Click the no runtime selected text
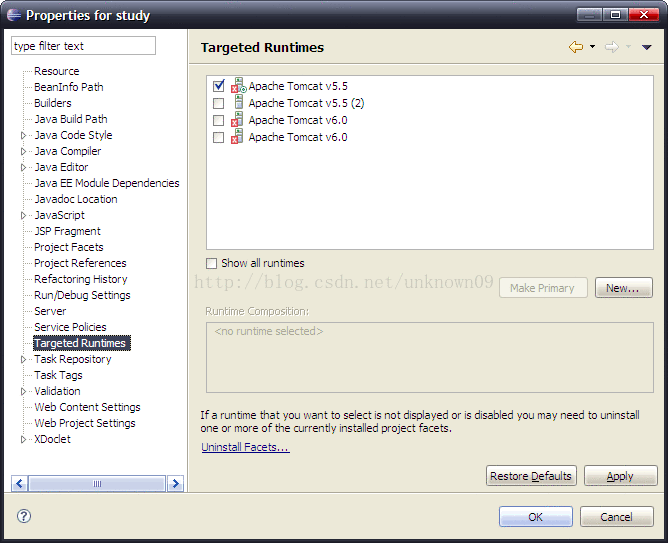This screenshot has height=543, width=668. coord(269,331)
